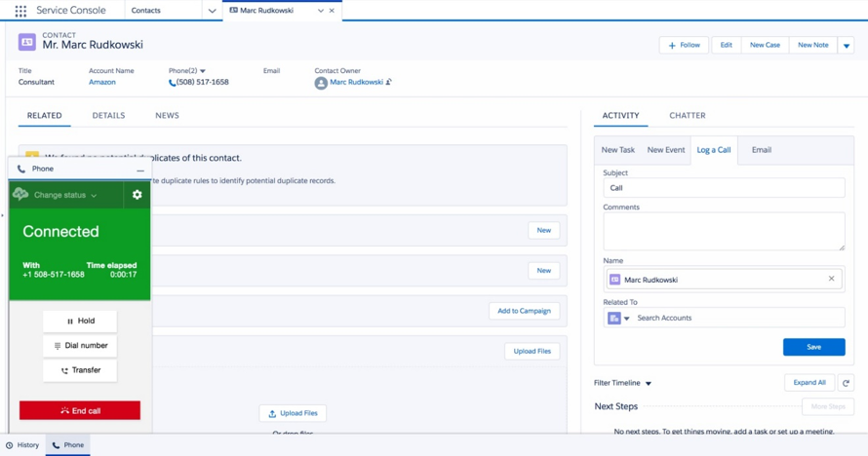The height and width of the screenshot is (456, 868).
Task: Click the first New button in the related lists
Action: (x=543, y=231)
